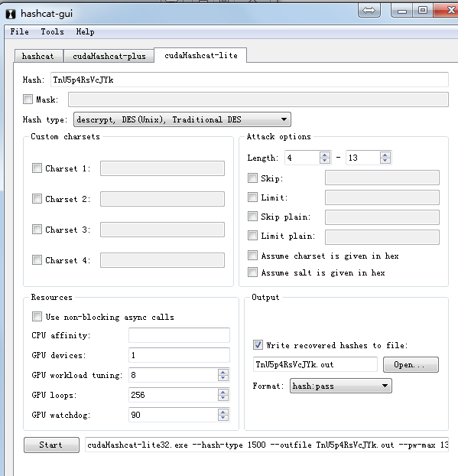
Task: Enable the Charset 4 checkbox
Action: click(37, 260)
